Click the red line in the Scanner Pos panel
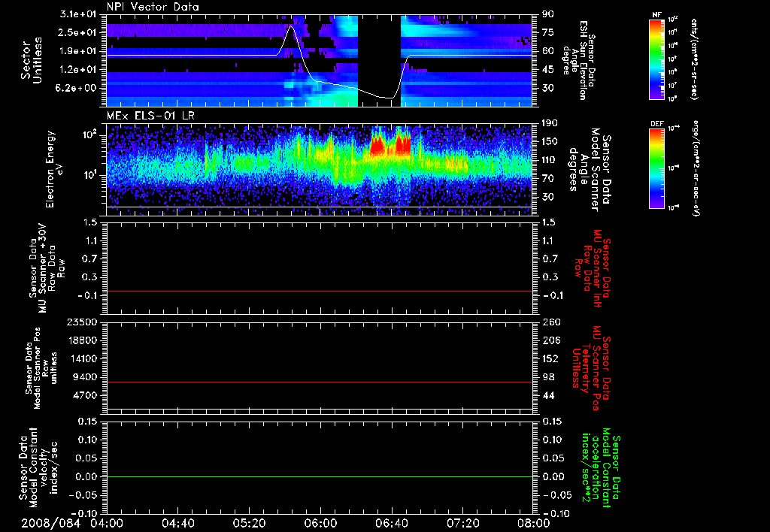This screenshot has width=770, height=532. pos(320,382)
